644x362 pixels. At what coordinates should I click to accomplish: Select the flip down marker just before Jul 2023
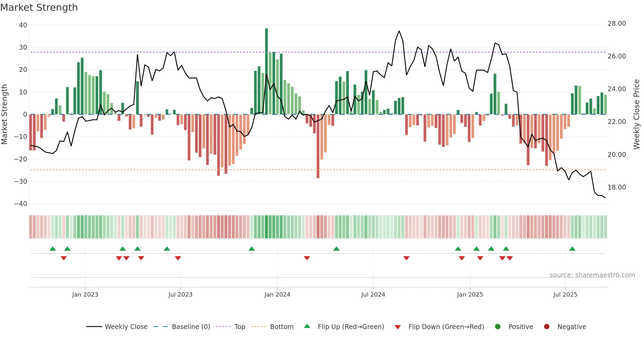(178, 258)
